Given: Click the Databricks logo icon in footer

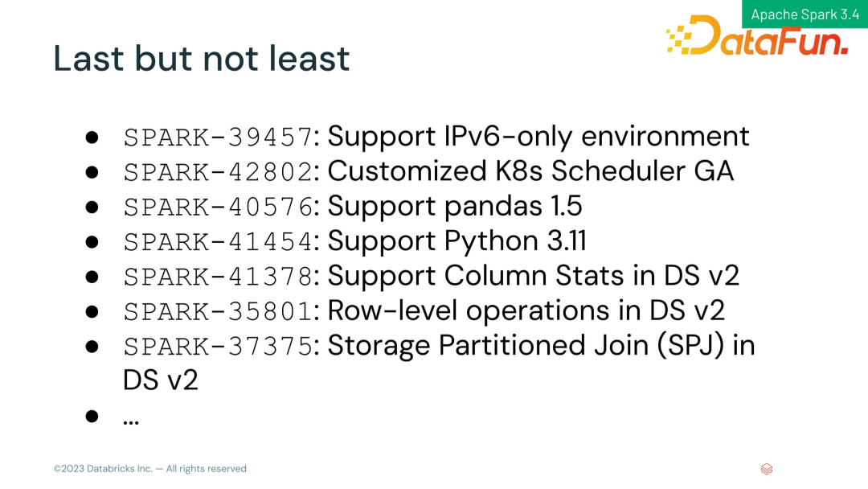Looking at the screenshot, I should [767, 469].
